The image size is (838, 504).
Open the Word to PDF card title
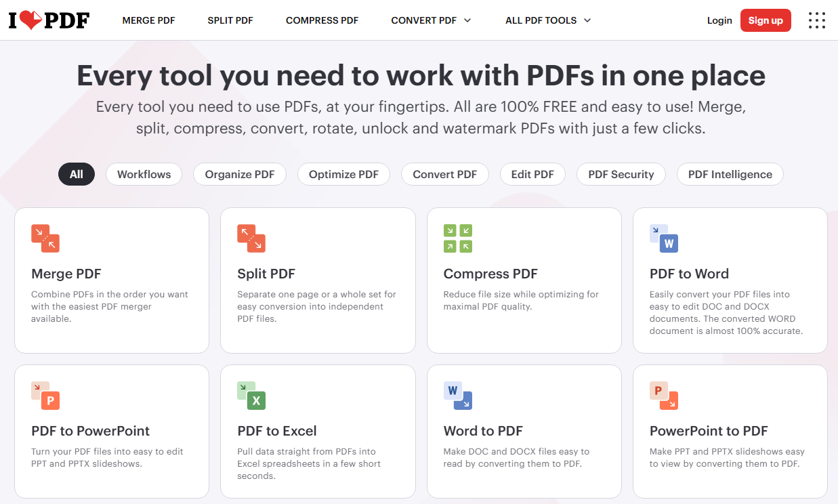coord(483,431)
